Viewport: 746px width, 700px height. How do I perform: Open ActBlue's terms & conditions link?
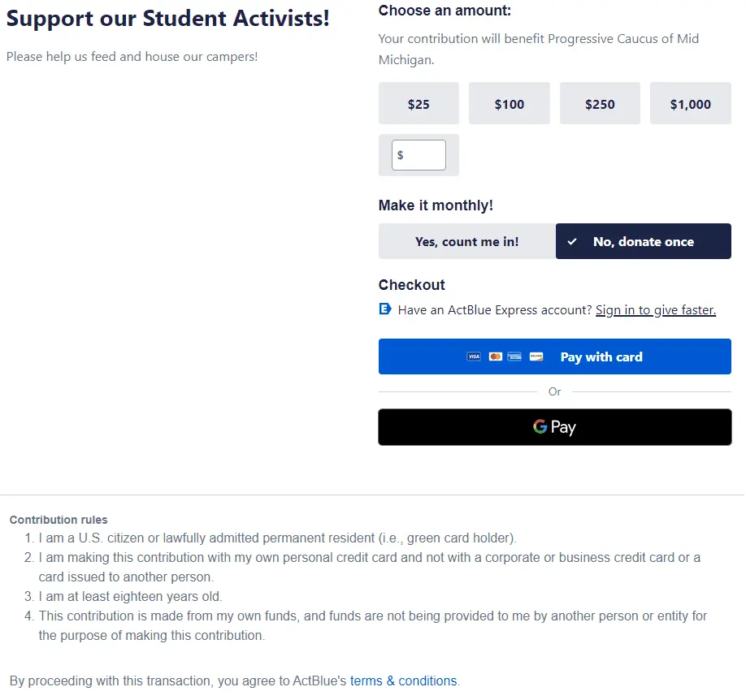404,681
